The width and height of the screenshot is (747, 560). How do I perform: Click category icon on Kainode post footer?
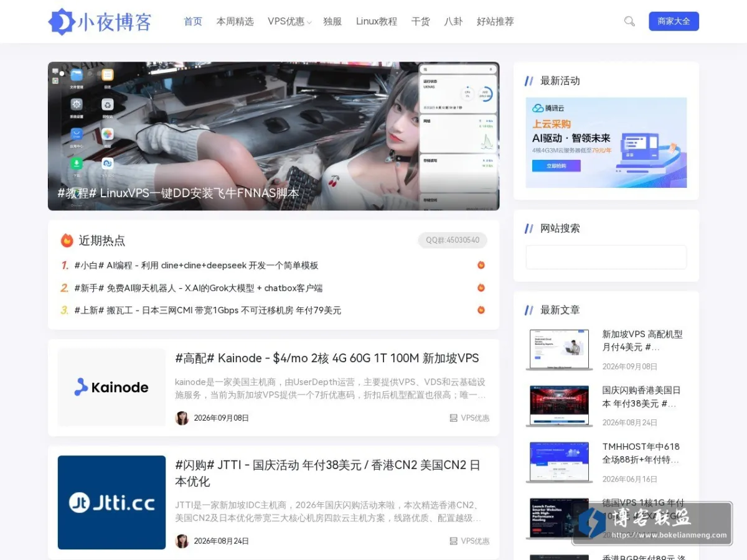pos(454,418)
